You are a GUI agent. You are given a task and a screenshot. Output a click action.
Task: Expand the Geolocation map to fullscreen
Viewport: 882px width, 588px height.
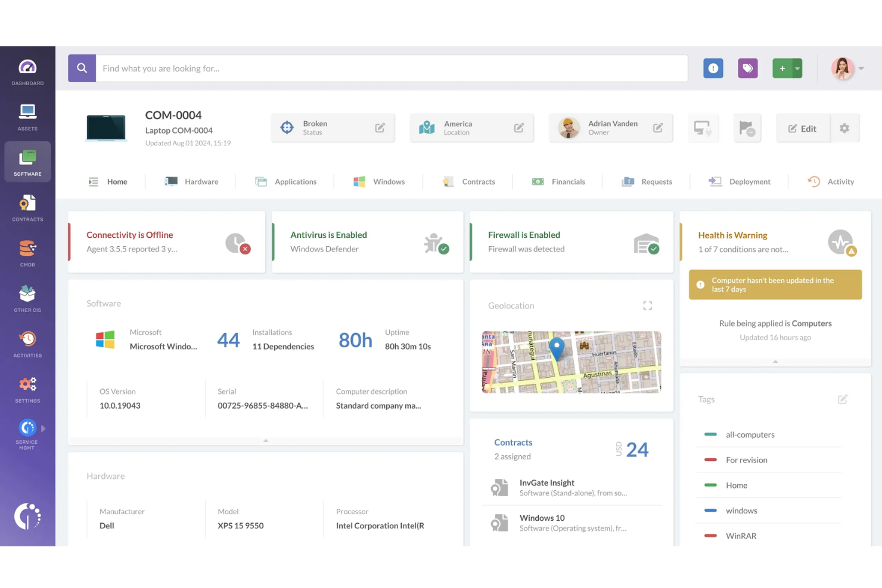point(647,305)
